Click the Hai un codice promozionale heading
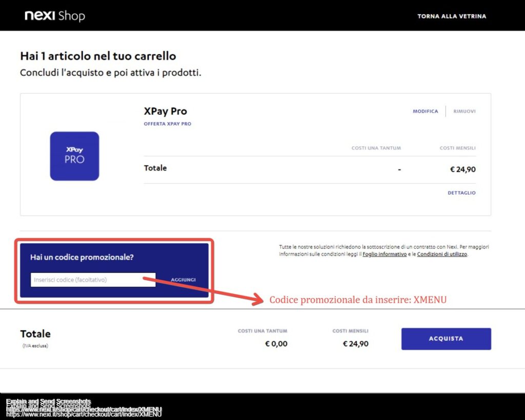Viewport: 525px width, 420px height. pos(82,257)
